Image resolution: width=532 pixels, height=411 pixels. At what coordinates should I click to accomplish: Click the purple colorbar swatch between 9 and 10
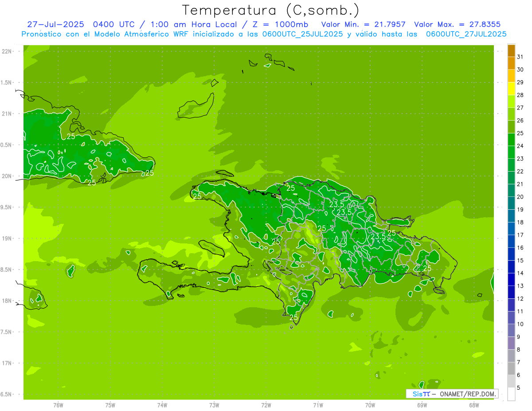pyautogui.click(x=511, y=331)
